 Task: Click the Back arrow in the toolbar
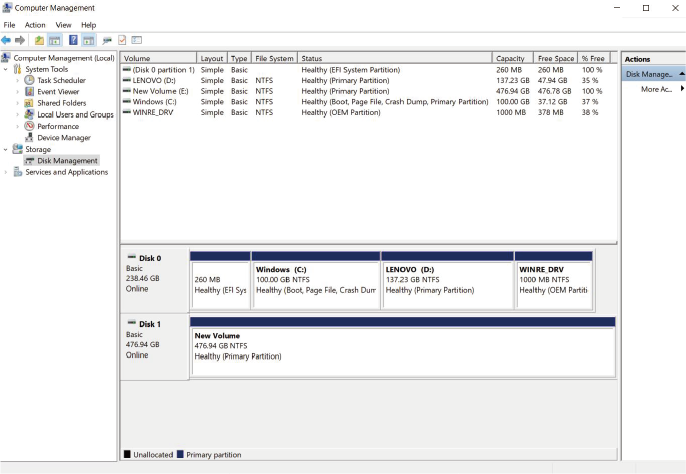(7, 40)
